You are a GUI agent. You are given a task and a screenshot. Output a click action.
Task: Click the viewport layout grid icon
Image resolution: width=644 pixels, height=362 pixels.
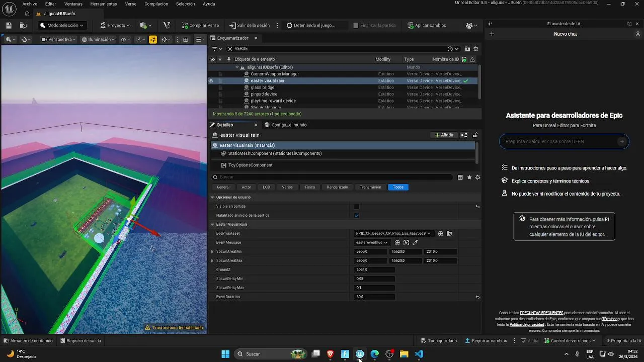186,39
